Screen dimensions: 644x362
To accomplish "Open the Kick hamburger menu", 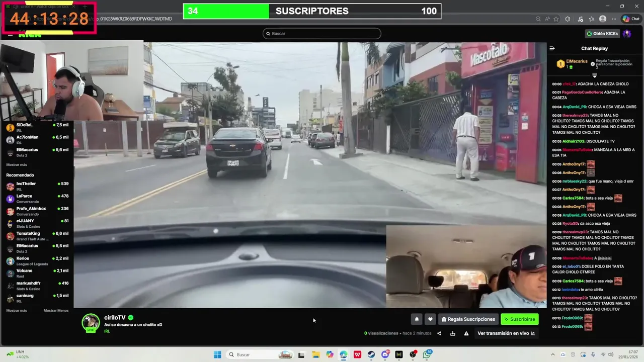I will coord(10,34).
